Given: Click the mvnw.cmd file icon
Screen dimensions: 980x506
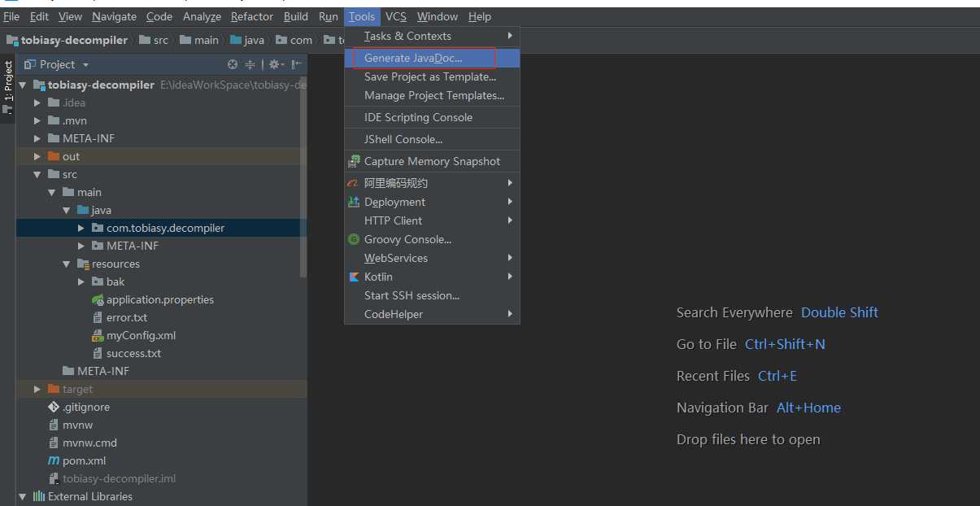Looking at the screenshot, I should pyautogui.click(x=54, y=443).
